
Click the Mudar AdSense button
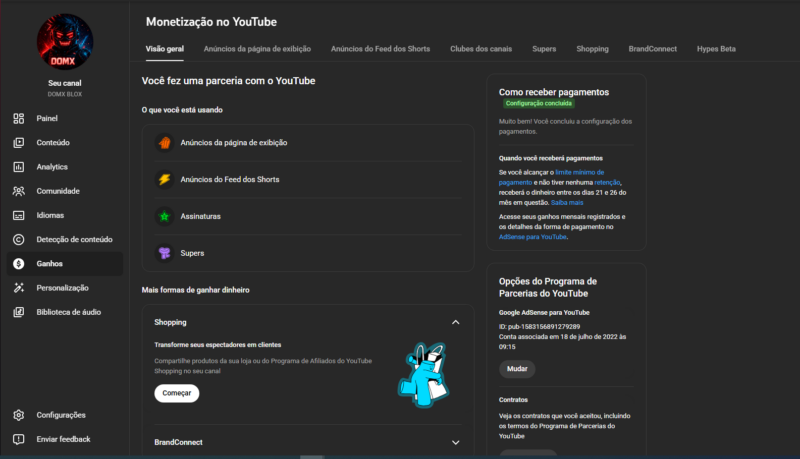click(x=517, y=369)
